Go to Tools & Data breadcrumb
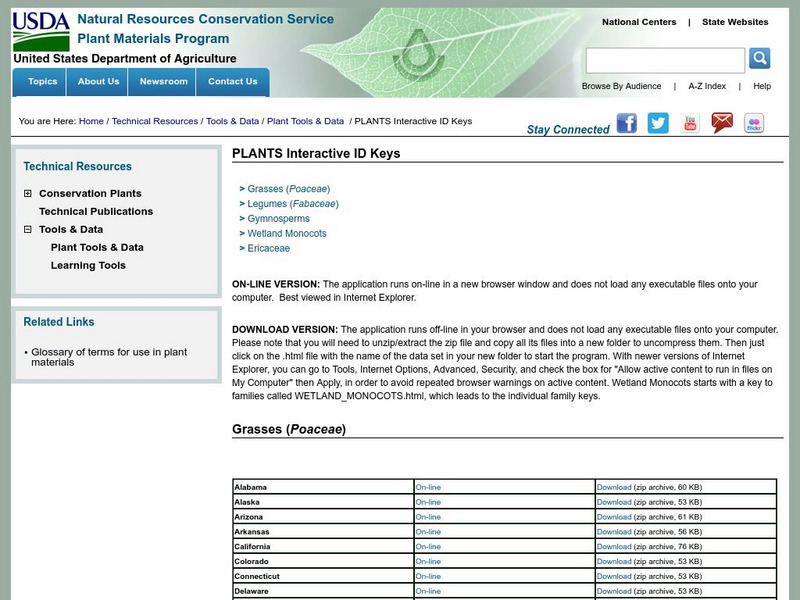 [232, 121]
